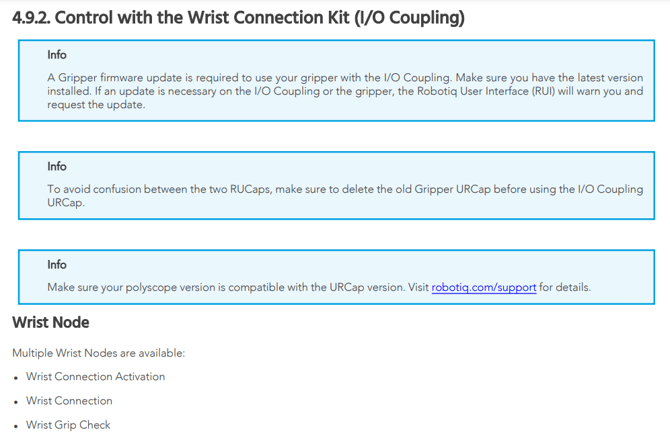Click the first Info box title
Screen dimensions: 670x448
(x=57, y=55)
